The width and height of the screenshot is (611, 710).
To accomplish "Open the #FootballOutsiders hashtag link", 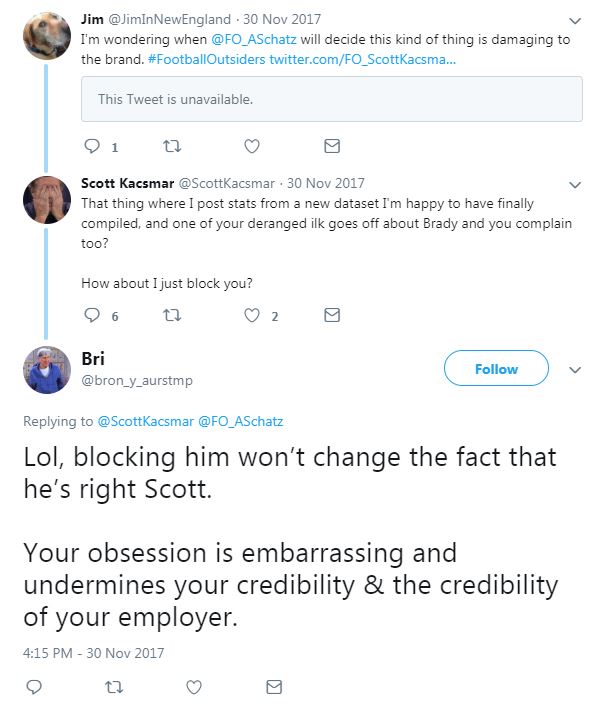I will [208, 60].
